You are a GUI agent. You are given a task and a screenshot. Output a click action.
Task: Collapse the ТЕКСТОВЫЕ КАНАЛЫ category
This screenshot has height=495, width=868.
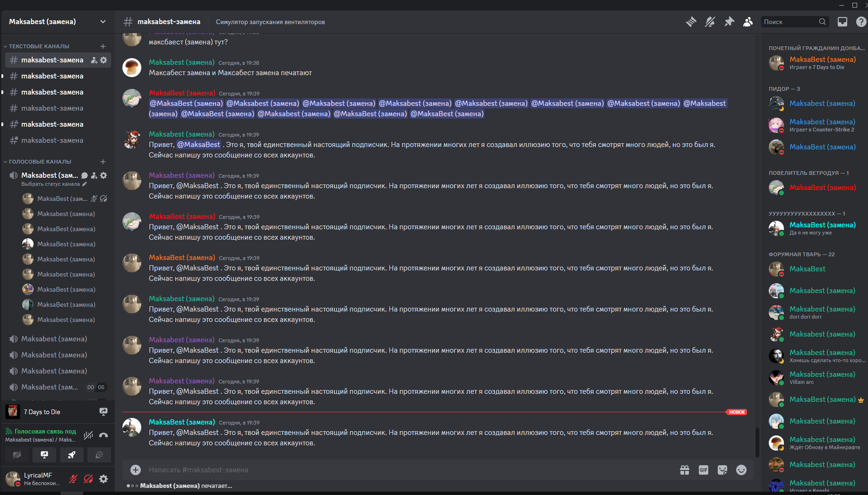tap(39, 46)
